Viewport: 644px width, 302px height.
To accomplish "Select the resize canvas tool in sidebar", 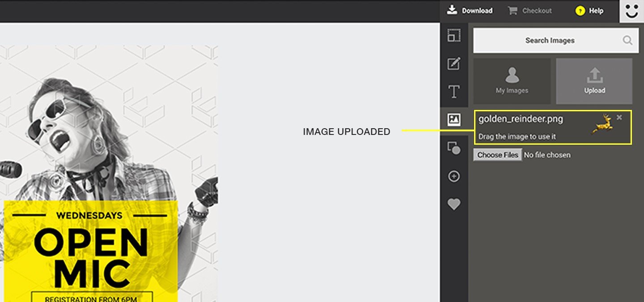I will point(454,36).
